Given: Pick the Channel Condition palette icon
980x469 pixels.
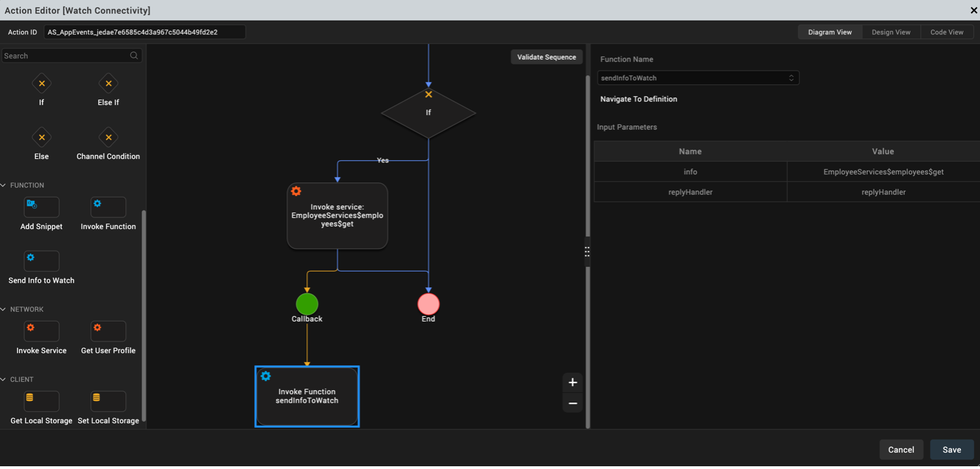Looking at the screenshot, I should 108,138.
